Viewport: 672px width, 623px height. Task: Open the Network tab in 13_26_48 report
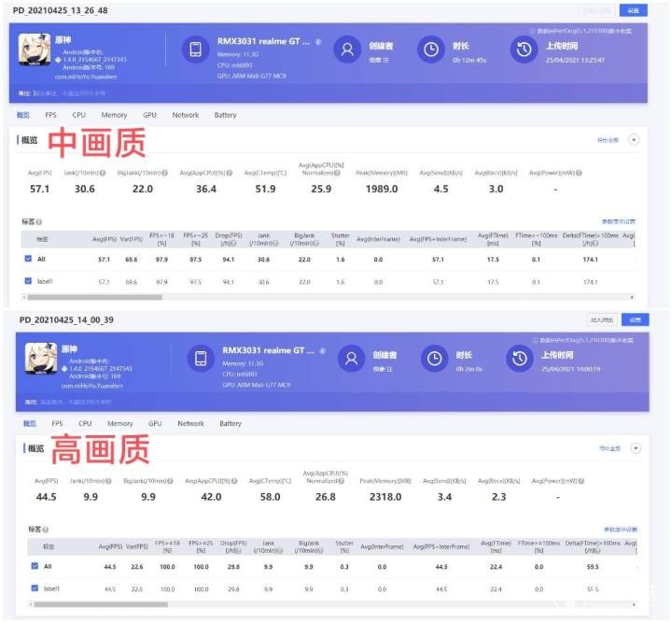point(185,115)
